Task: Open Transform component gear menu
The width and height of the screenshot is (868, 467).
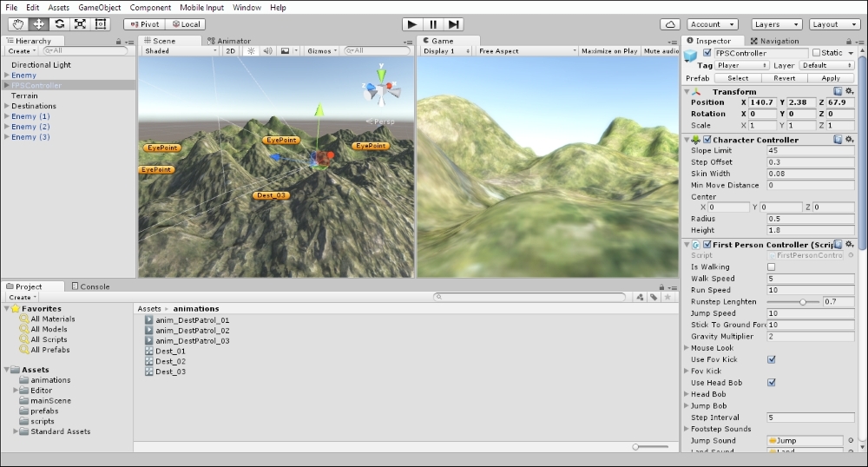Action: [850, 91]
